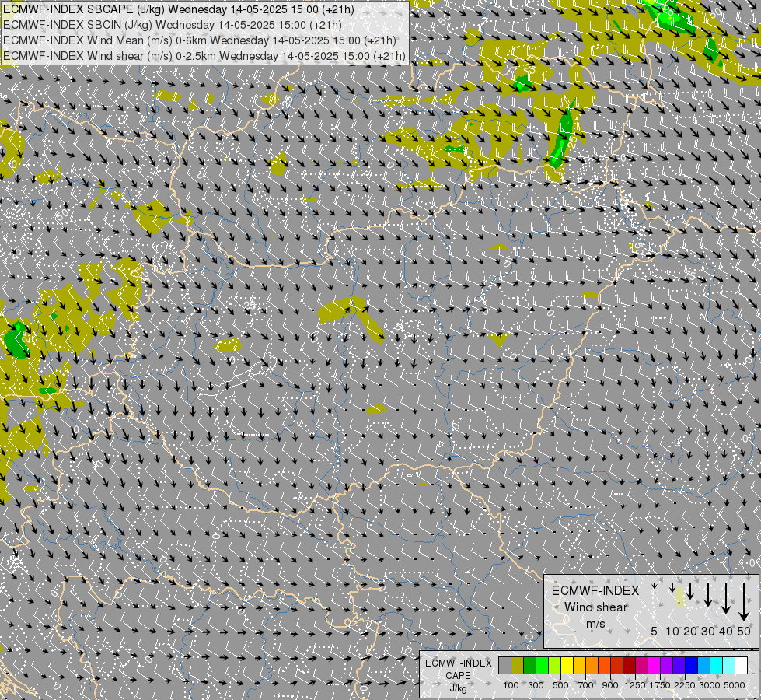761x700 pixels.
Task: Click the '40' value in wind shear legend
Action: pos(725,631)
